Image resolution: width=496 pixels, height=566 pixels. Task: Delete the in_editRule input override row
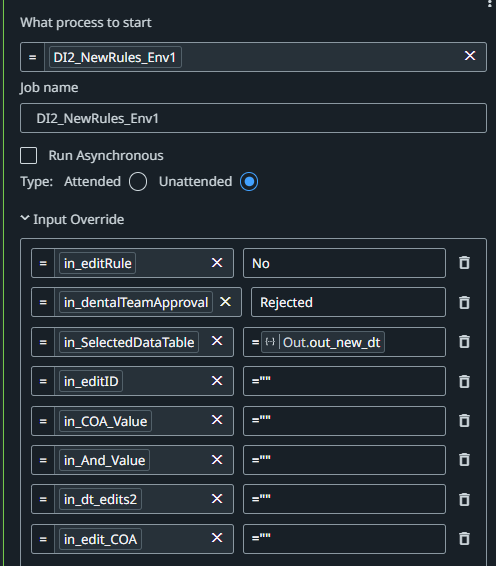pyautogui.click(x=464, y=263)
